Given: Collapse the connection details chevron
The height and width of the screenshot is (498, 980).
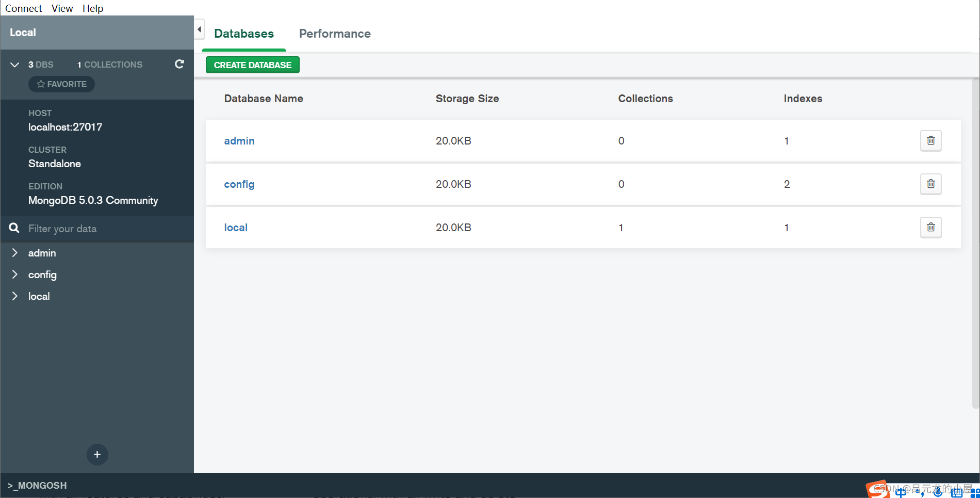Looking at the screenshot, I should 15,65.
